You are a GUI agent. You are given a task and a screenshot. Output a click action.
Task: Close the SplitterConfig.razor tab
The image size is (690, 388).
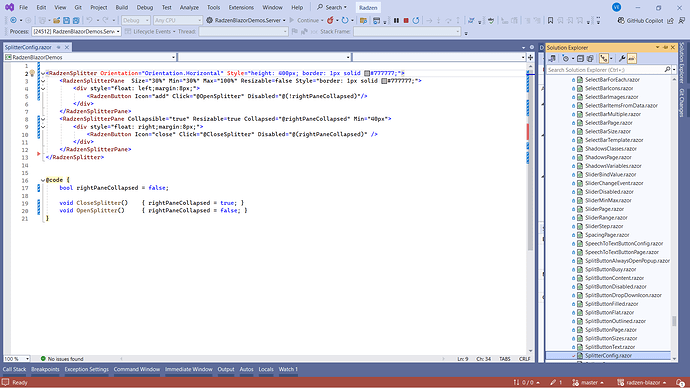tap(67, 47)
